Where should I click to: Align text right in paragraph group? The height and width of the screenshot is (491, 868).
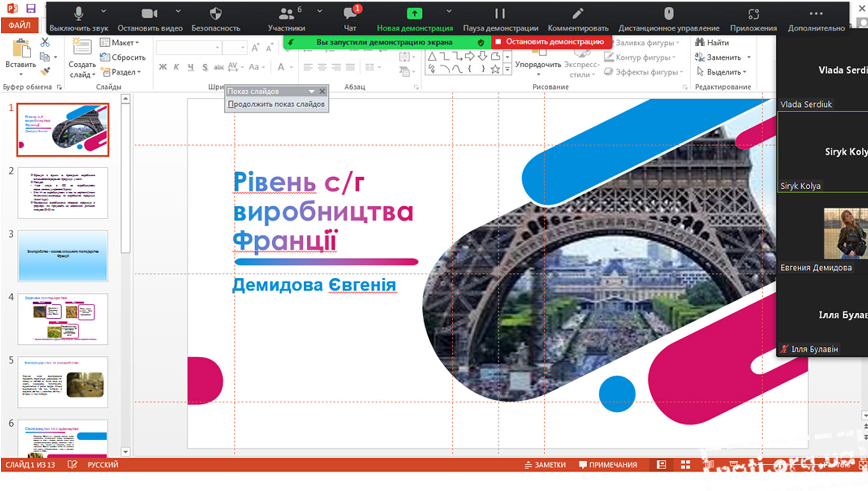tap(336, 67)
